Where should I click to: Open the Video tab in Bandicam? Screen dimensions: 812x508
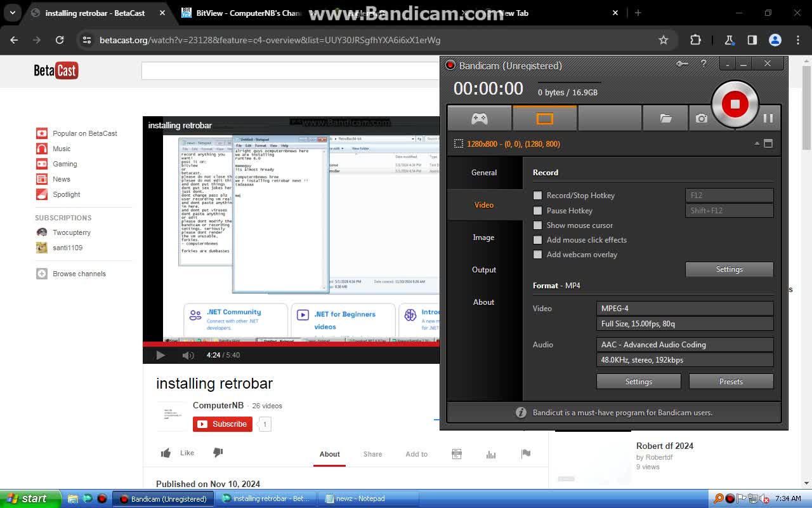point(484,205)
